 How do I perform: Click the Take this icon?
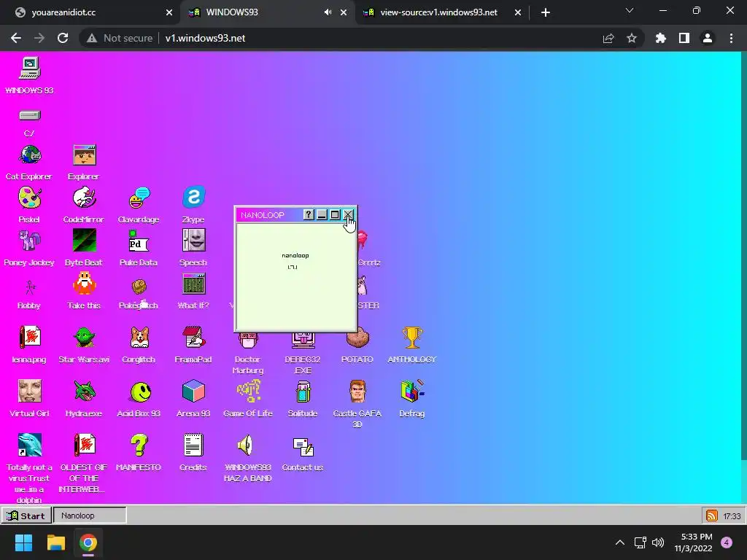(85, 284)
